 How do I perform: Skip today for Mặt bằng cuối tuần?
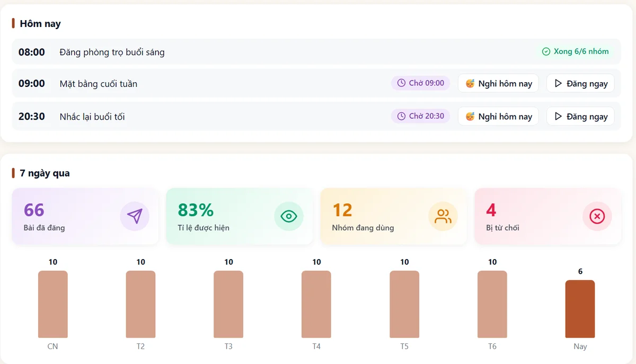[498, 83]
